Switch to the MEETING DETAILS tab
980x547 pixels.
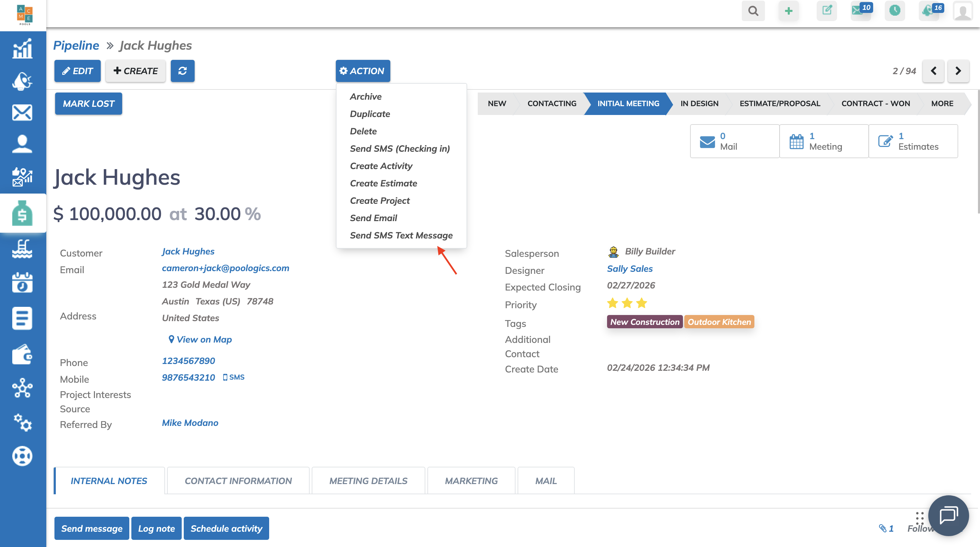368,481
